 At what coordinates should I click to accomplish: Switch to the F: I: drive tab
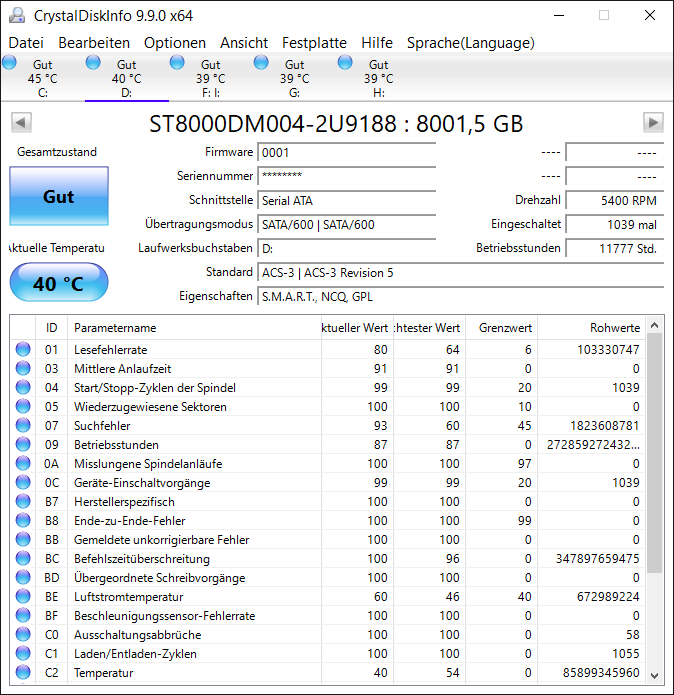(x=210, y=78)
